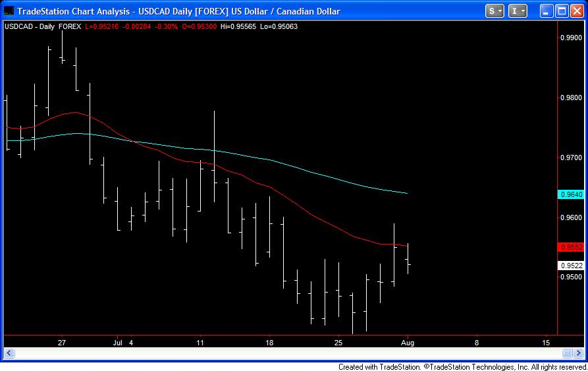Click the scrollbar right arrow
The image size is (588, 371).
(579, 353)
